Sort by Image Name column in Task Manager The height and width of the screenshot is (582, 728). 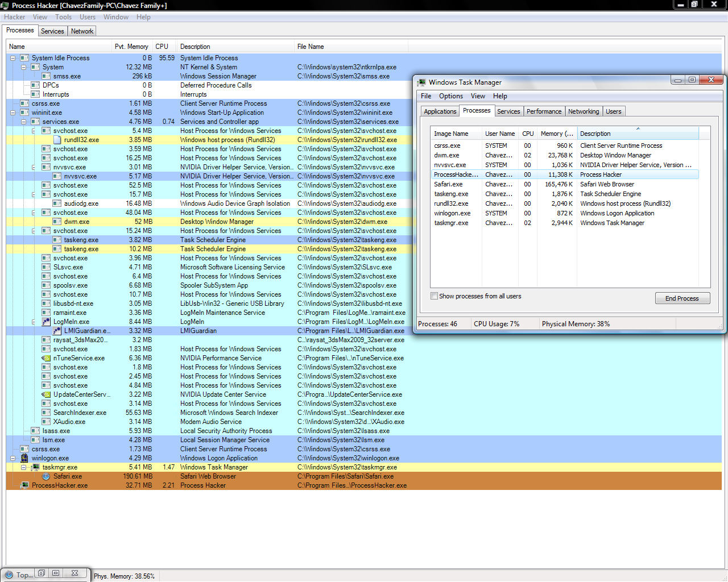coord(456,134)
